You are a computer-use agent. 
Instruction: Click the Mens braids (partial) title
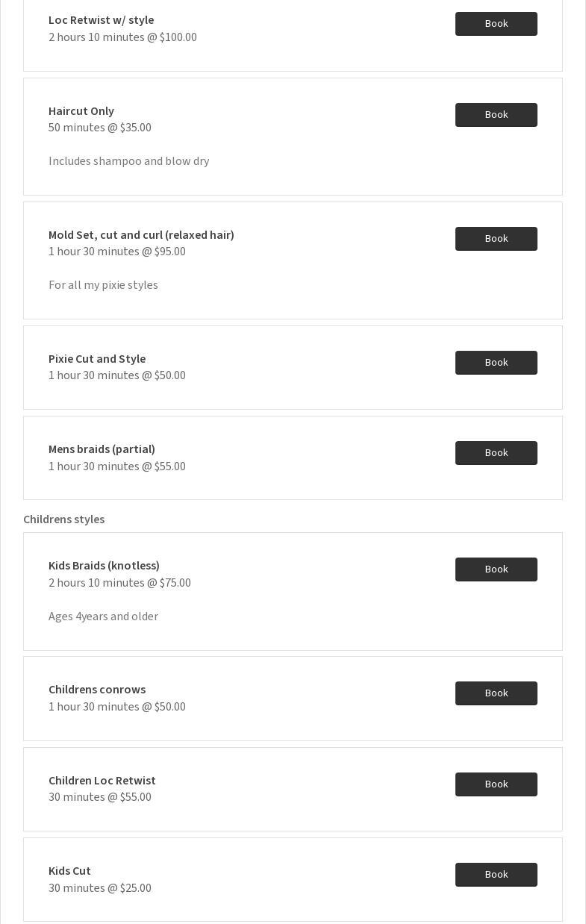click(102, 449)
